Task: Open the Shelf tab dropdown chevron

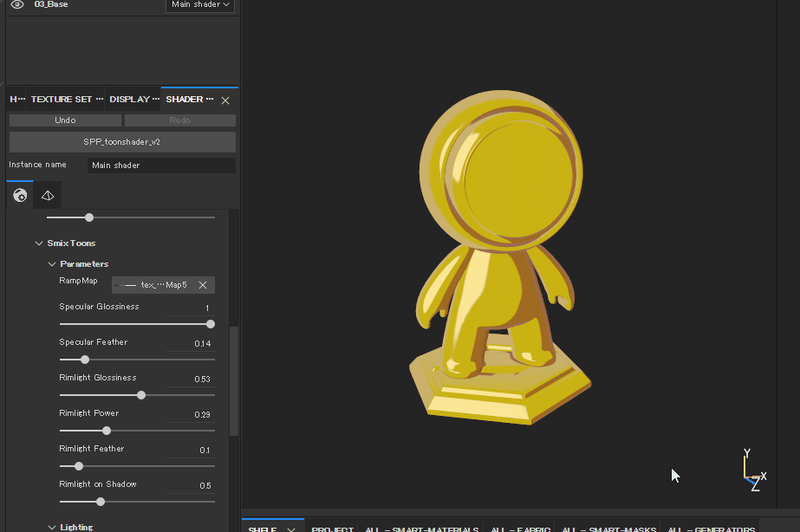Action: coord(291,529)
